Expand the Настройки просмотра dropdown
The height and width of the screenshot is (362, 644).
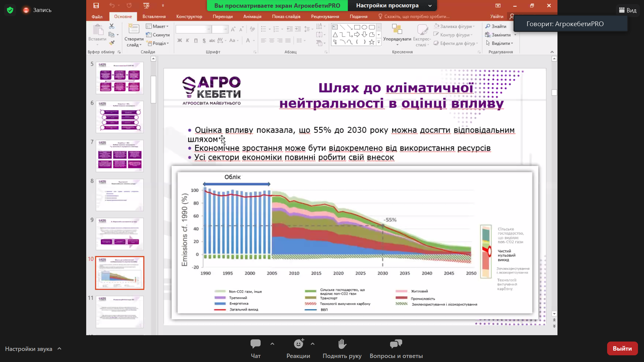click(430, 6)
